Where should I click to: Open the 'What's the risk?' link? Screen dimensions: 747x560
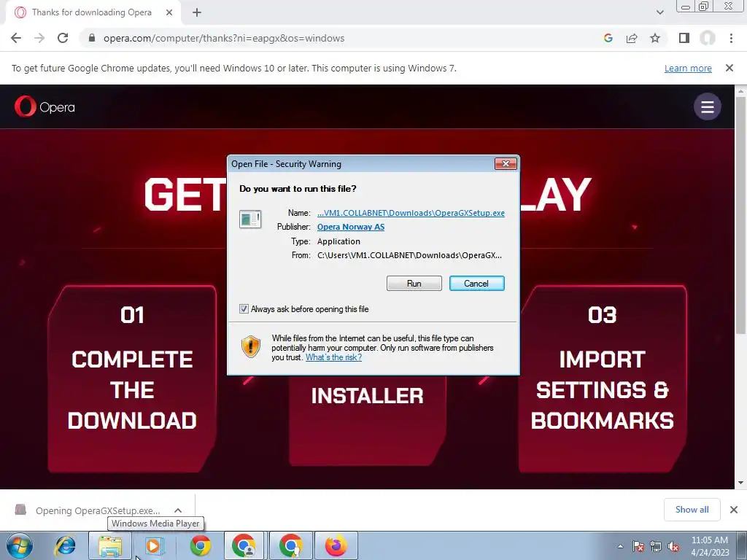[x=333, y=357]
